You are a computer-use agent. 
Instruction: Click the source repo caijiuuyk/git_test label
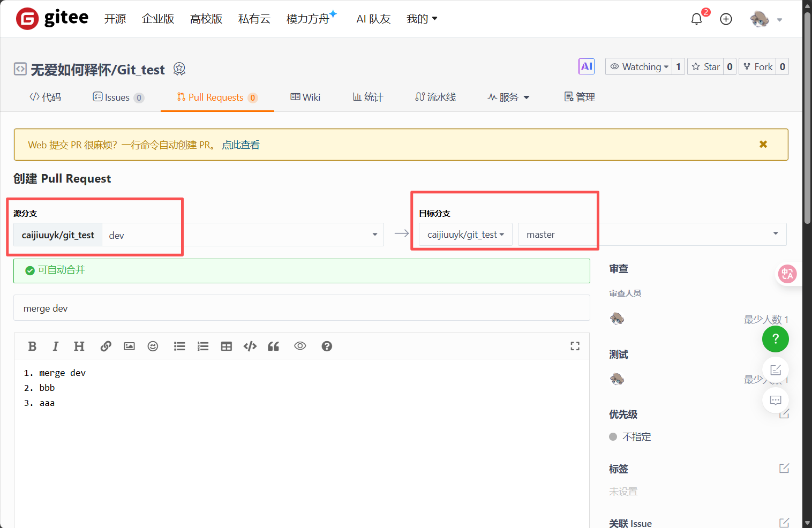click(x=58, y=235)
